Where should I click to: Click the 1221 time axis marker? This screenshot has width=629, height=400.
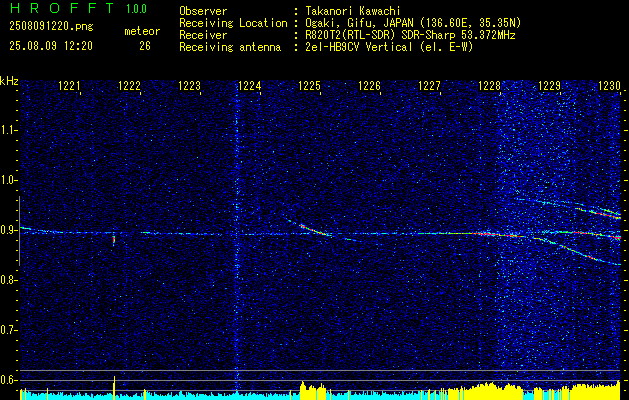pyautogui.click(x=69, y=85)
